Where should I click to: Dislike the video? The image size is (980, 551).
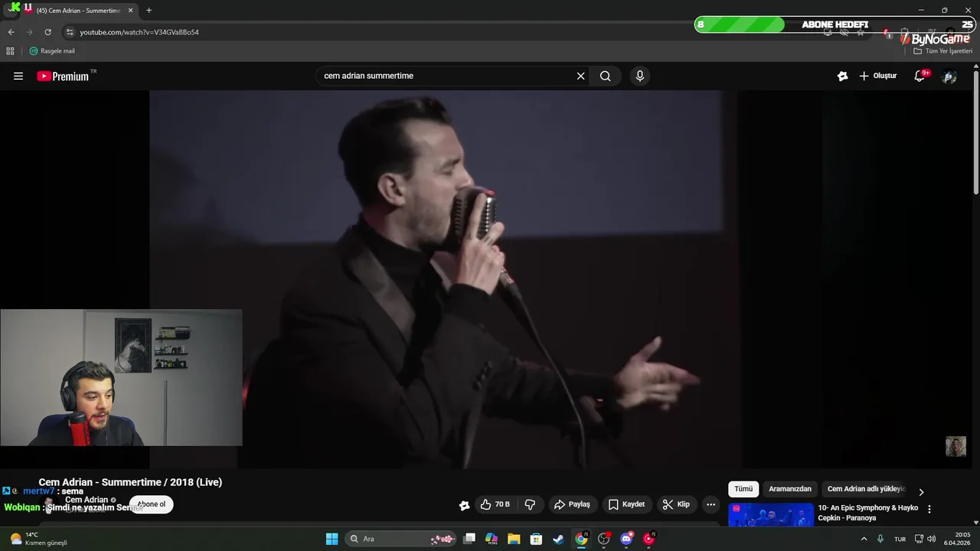click(530, 504)
